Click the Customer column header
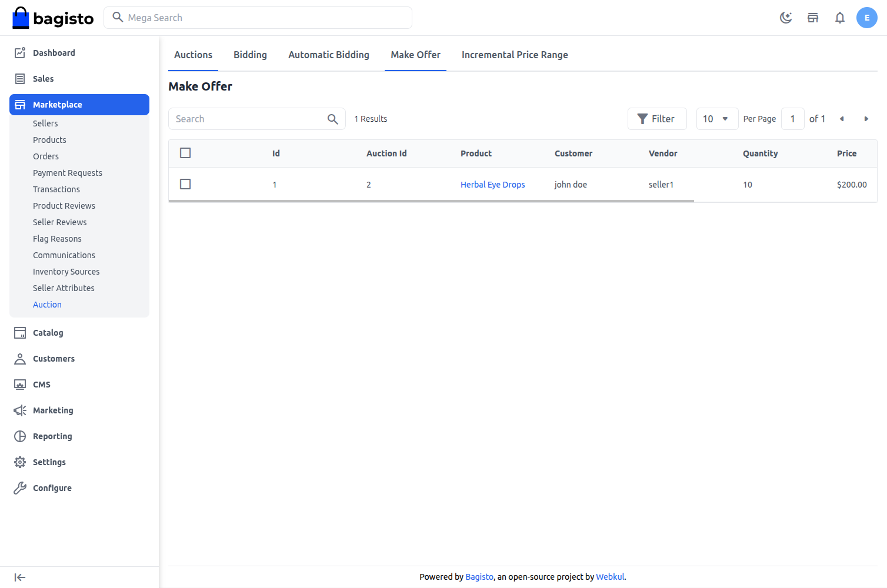This screenshot has width=887, height=588. (x=573, y=153)
